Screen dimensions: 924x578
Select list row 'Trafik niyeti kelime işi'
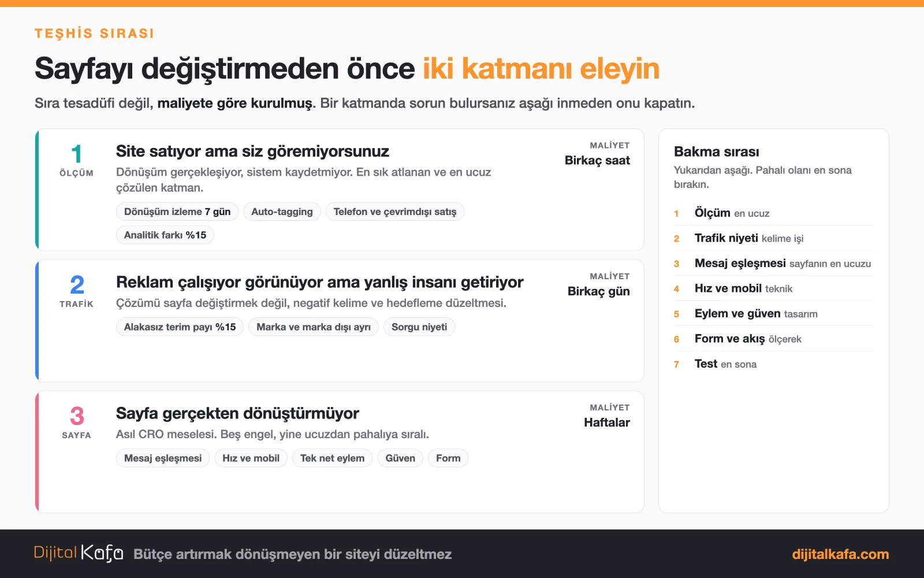click(x=773, y=238)
